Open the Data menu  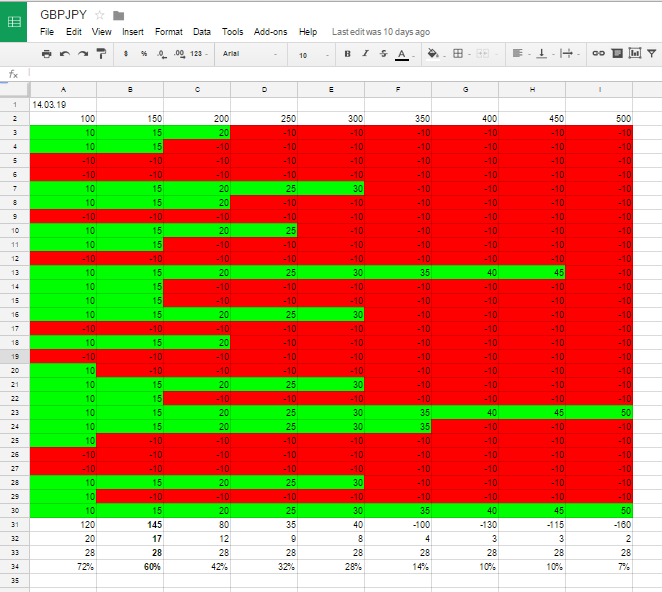pyautogui.click(x=202, y=32)
